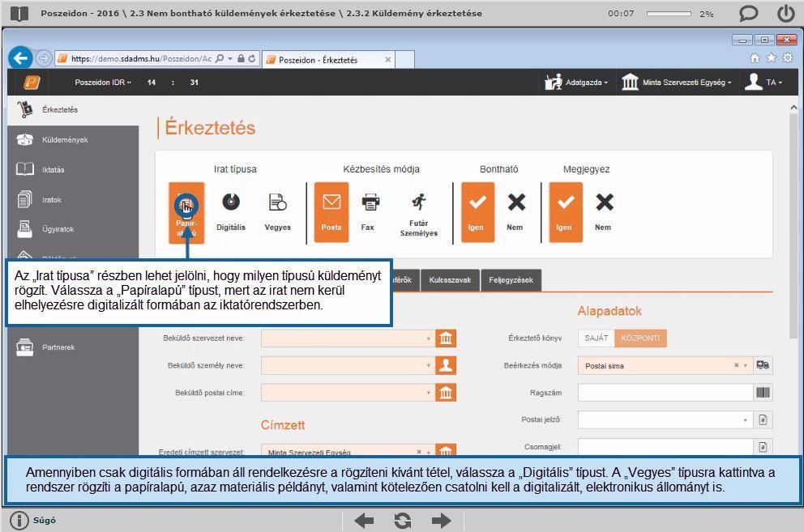Viewport: 804px width, 532px height.
Task: Click the institution icon beside Beküldő szervezet neve
Action: tap(446, 338)
